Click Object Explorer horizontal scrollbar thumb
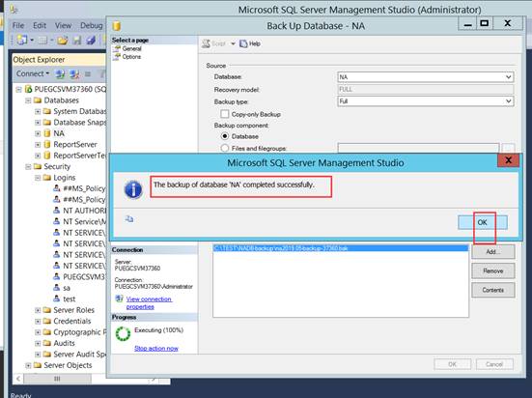Image resolution: width=532 pixels, height=398 pixels. click(57, 379)
